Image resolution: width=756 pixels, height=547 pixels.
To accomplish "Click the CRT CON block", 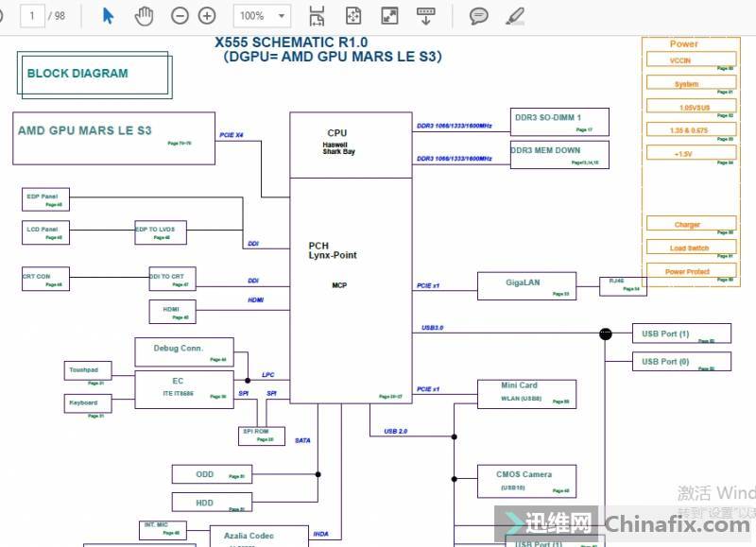I will 45,279.
